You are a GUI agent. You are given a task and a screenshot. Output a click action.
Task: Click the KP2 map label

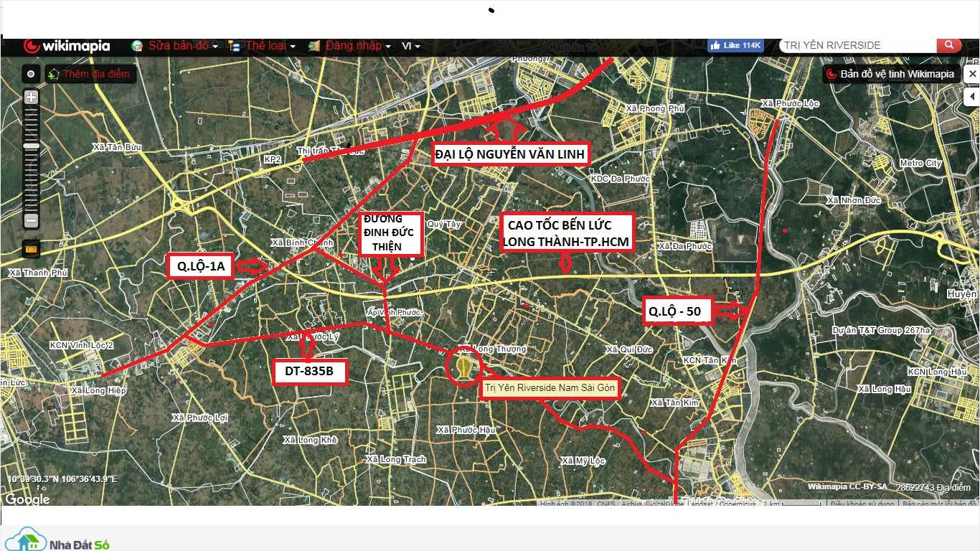click(272, 159)
